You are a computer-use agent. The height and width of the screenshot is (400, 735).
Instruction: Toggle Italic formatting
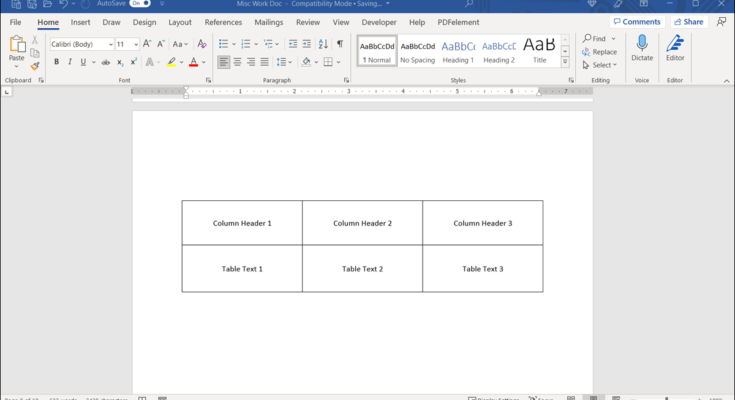70,62
